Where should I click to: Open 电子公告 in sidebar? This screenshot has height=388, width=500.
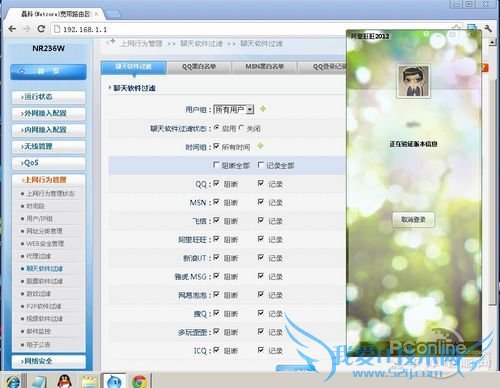coord(38,344)
